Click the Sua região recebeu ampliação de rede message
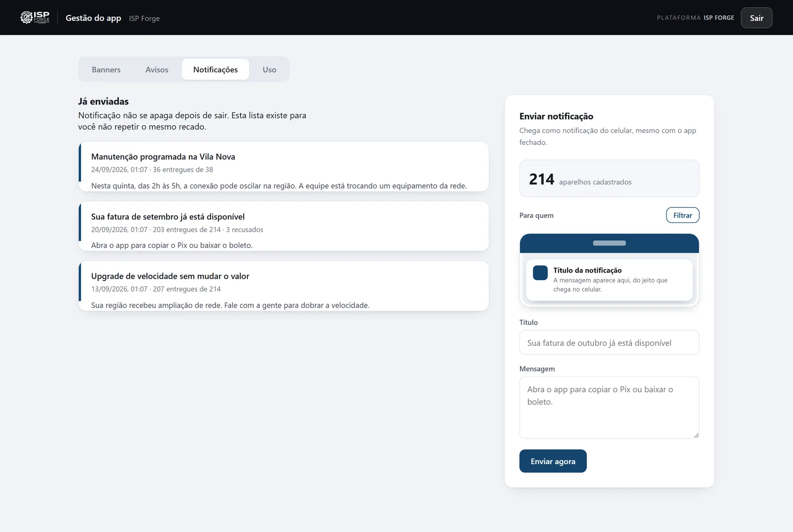The height and width of the screenshot is (532, 793). coord(230,305)
